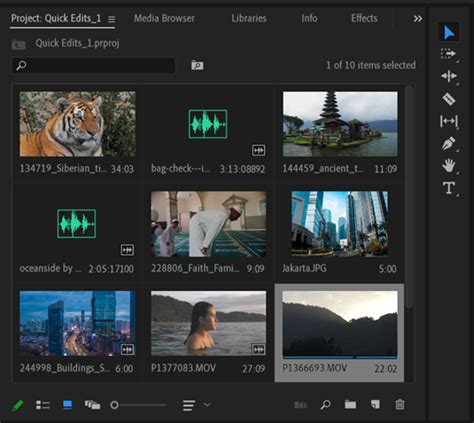The image size is (474, 423).
Task: Select the Track Select Forward tool
Action: coord(449,54)
